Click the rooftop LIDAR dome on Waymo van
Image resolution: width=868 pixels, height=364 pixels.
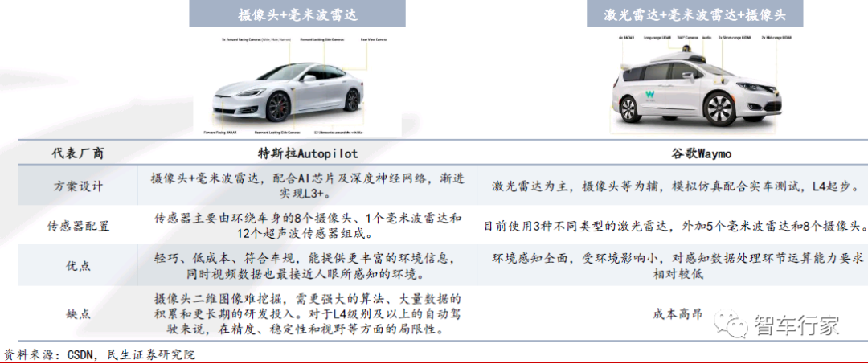point(689,52)
